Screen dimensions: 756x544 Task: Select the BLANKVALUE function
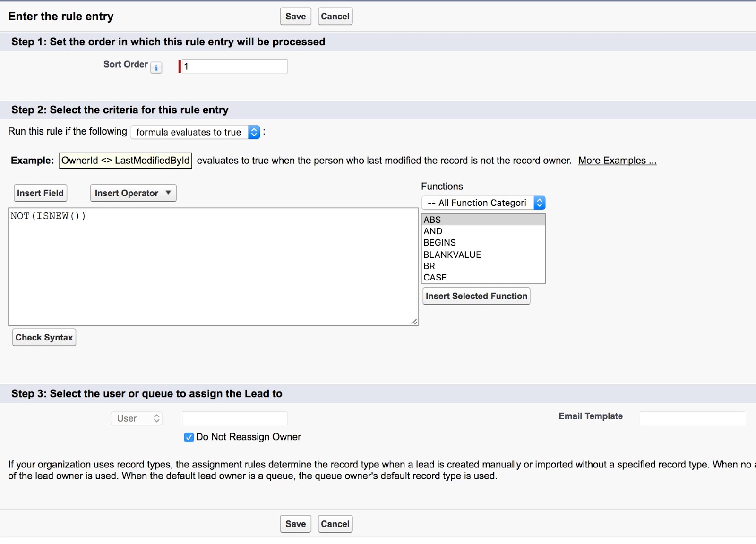[x=452, y=254]
